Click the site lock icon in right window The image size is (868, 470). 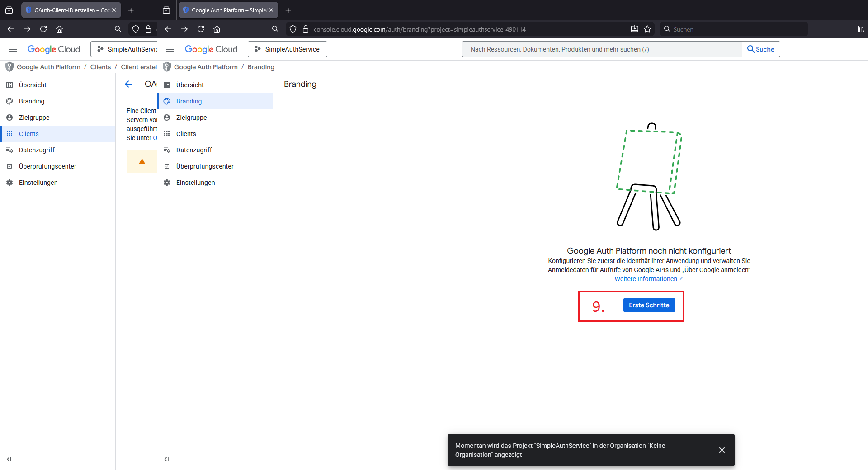[x=306, y=29]
